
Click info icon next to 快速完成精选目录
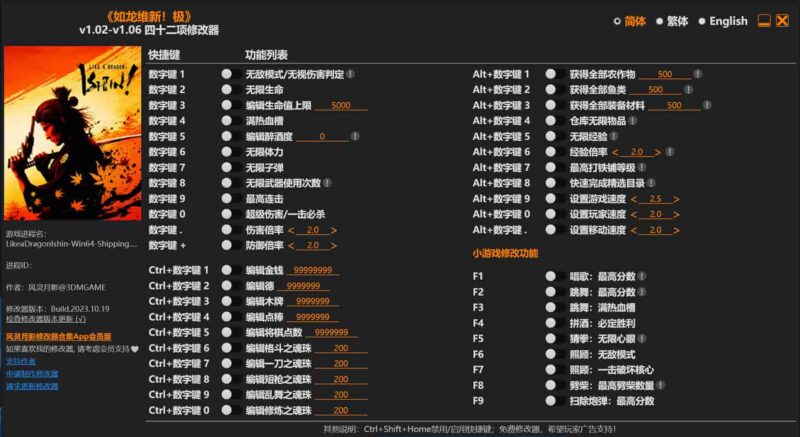[651, 183]
